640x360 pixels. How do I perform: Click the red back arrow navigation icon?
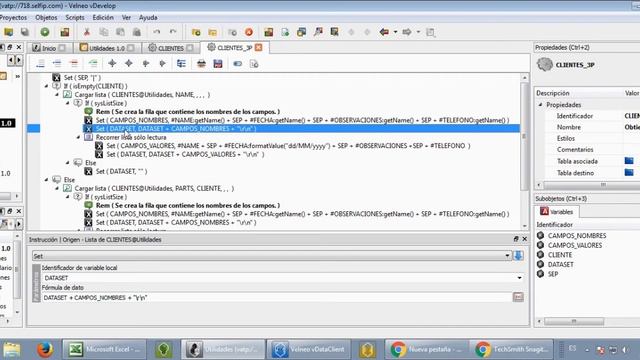tap(384, 32)
